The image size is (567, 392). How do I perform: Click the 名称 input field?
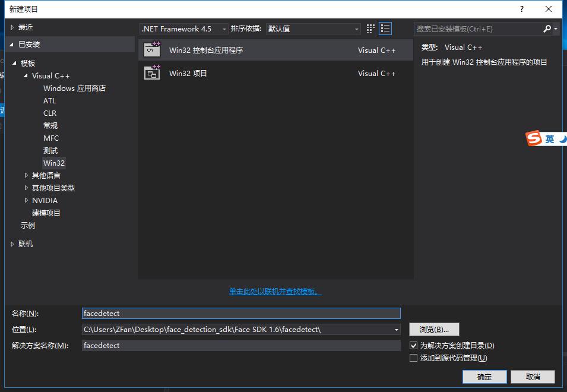click(241, 313)
